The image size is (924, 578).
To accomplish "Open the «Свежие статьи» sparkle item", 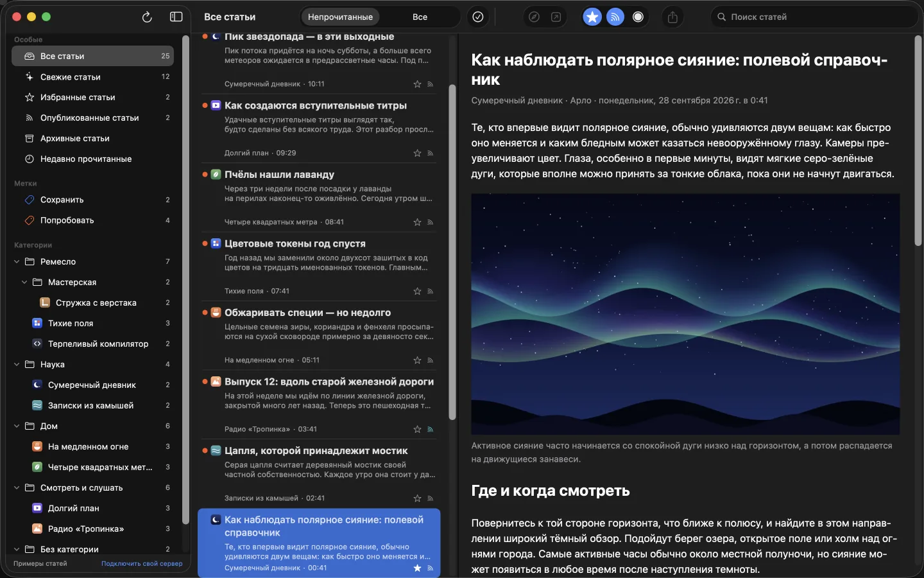I will tap(92, 77).
